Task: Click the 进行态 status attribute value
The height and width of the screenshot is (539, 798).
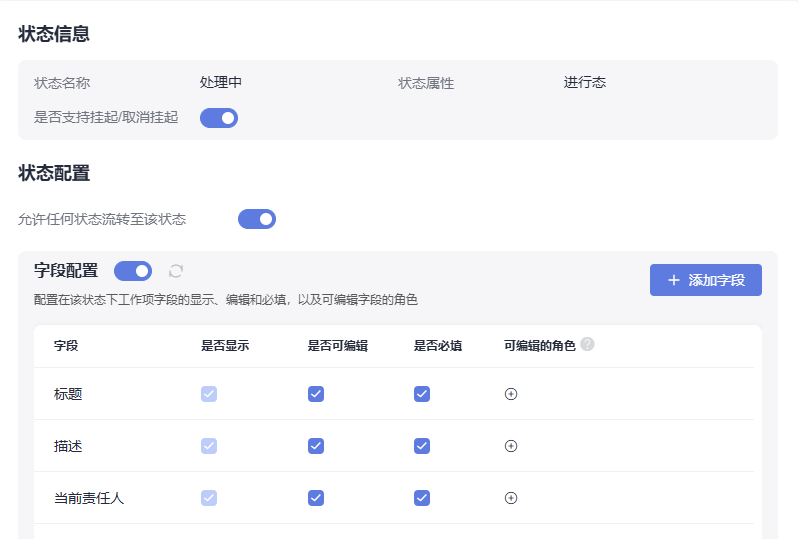Action: click(585, 83)
